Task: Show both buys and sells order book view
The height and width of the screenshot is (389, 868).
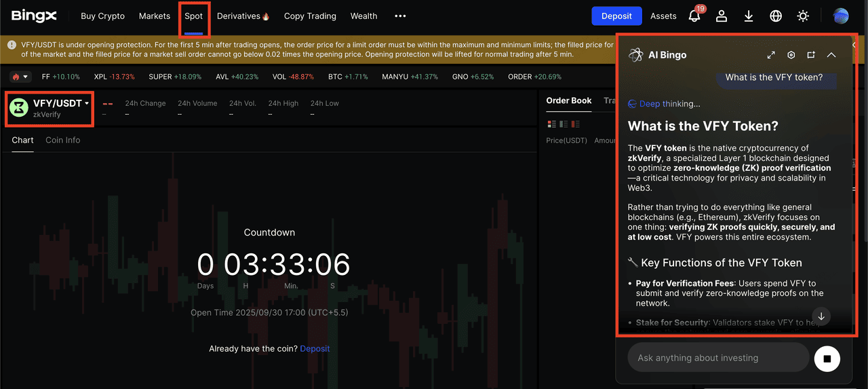Action: coord(551,124)
